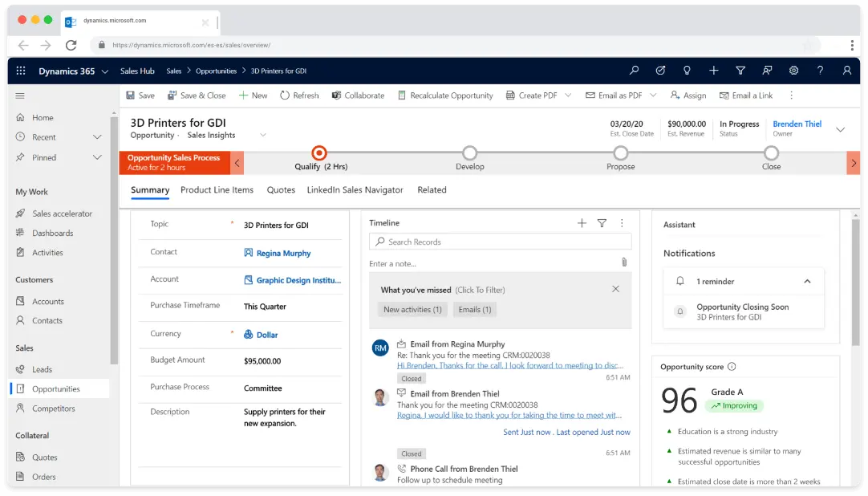Select the Develop stage on process bar
Viewport: 868px width, 496px height.
(470, 153)
